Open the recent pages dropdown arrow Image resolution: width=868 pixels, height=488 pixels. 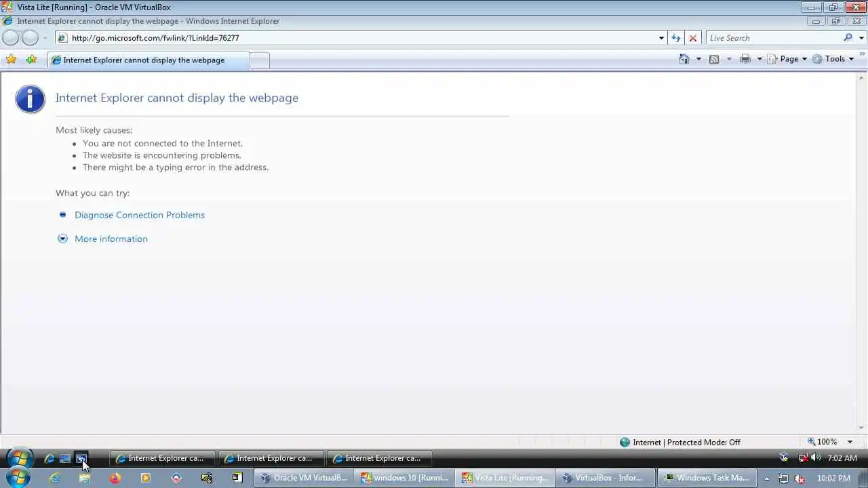tap(45, 38)
